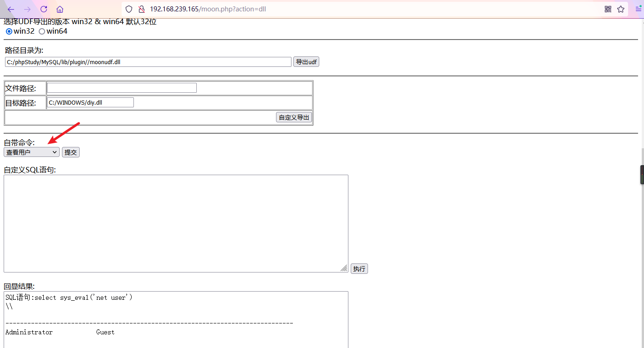Click the 执行 button
This screenshot has height=348, width=644.
pyautogui.click(x=359, y=268)
